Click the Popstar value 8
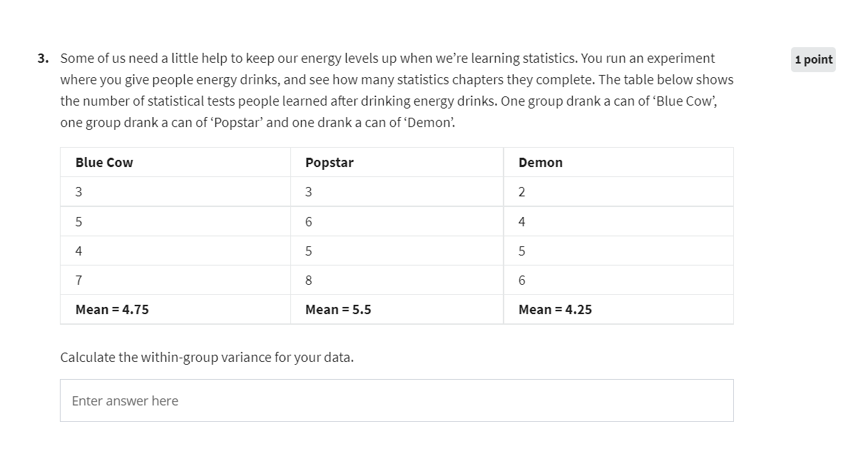868x459 pixels. click(397, 281)
